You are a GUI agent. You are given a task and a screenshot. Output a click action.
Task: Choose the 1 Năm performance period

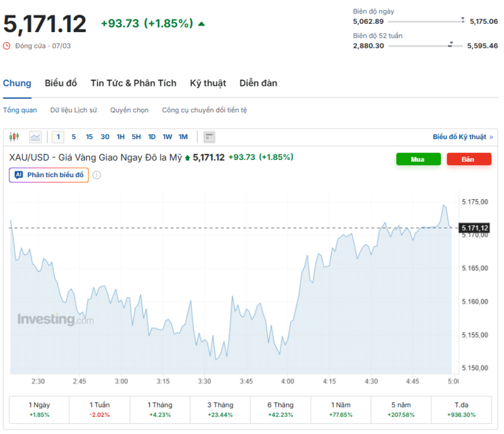coord(341,409)
